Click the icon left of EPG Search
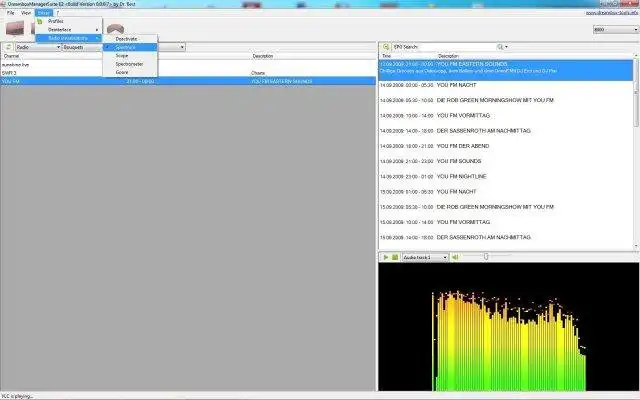The height and width of the screenshot is (400, 640). pyautogui.click(x=386, y=47)
